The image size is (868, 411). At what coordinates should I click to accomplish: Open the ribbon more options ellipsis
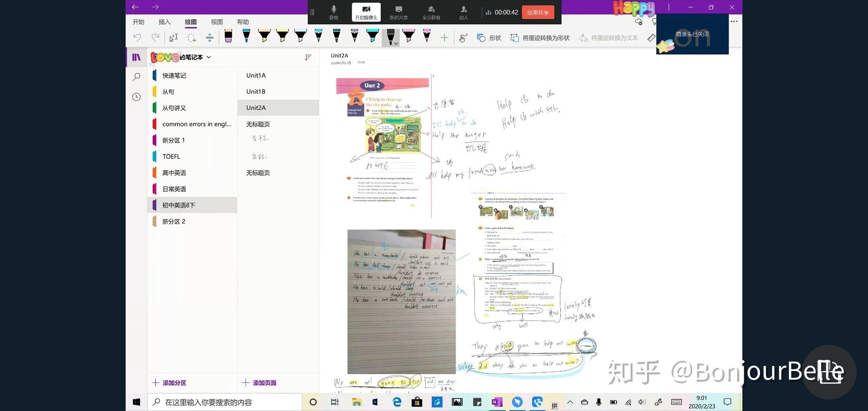[734, 22]
